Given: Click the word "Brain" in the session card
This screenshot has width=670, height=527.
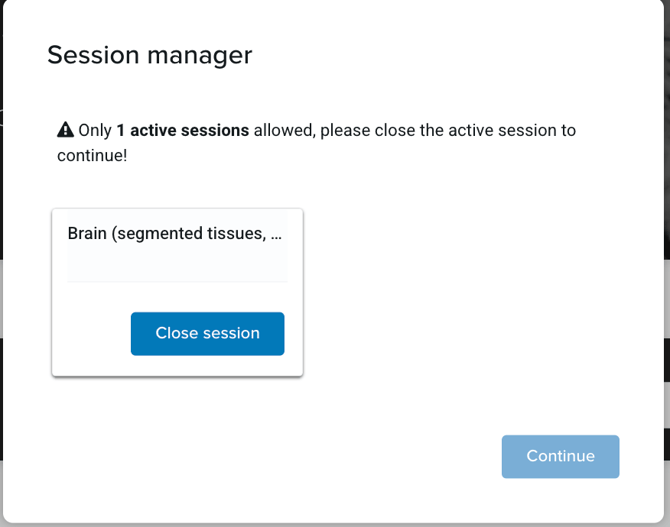Looking at the screenshot, I should (x=88, y=234).
